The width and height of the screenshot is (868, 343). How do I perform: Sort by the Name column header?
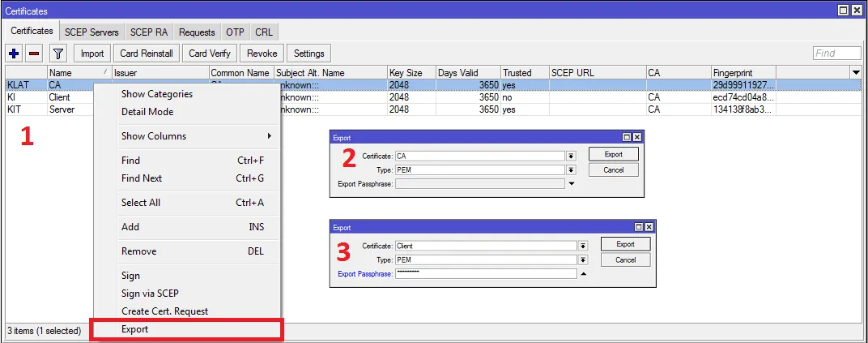(x=79, y=73)
